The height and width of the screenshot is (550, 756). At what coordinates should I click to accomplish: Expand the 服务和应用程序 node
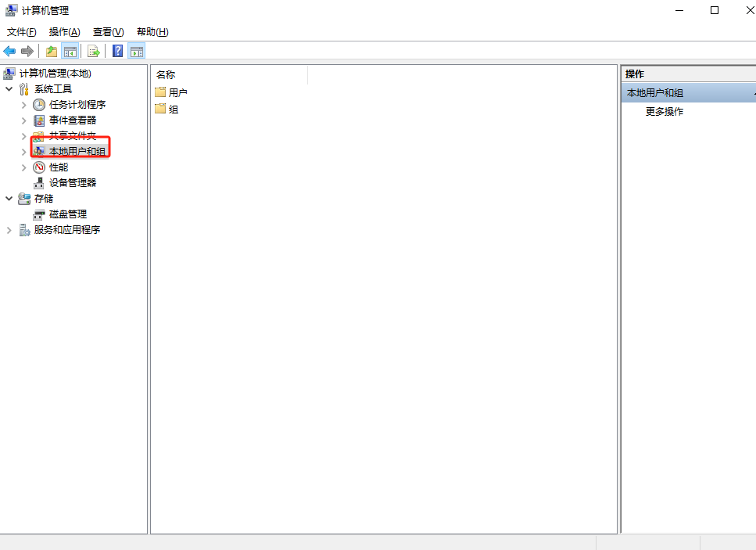(9, 230)
